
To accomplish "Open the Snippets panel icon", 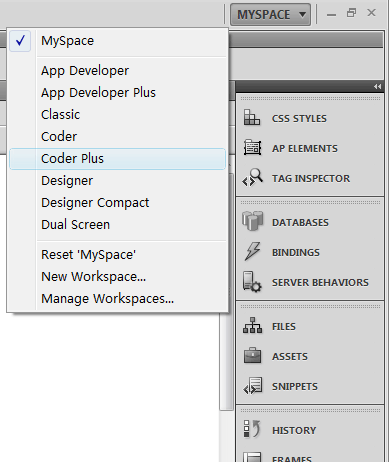I will coord(252,386).
